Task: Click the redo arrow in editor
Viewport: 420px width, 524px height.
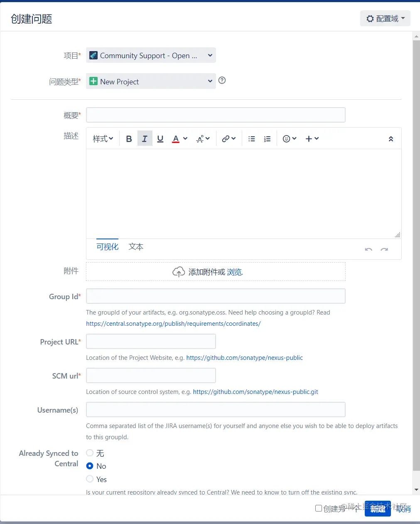Action: tap(384, 249)
